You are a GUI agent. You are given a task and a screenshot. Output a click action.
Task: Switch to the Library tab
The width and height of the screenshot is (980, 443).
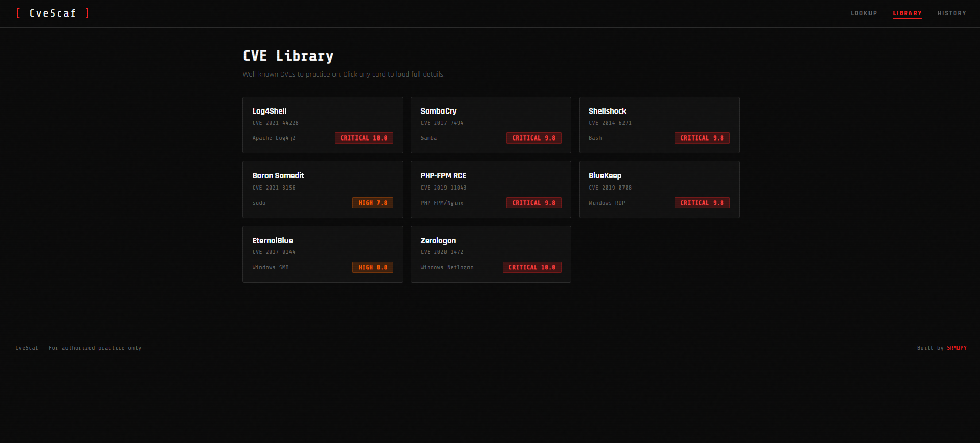click(907, 13)
